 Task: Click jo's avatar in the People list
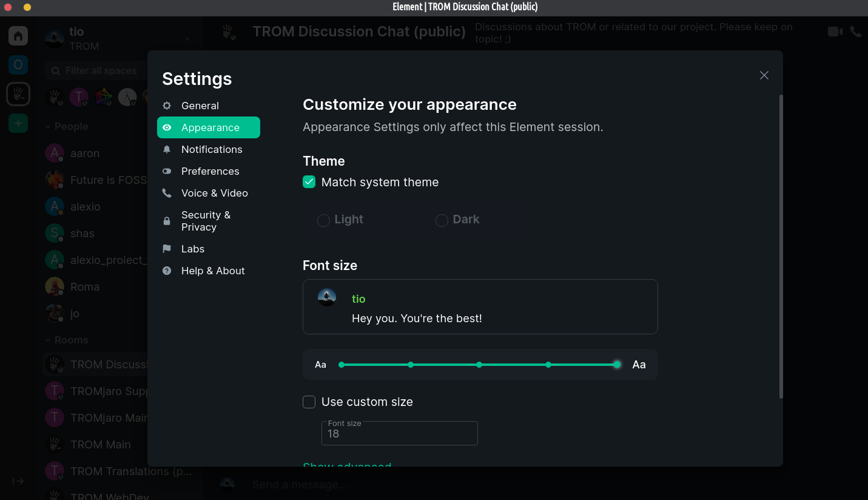point(55,313)
